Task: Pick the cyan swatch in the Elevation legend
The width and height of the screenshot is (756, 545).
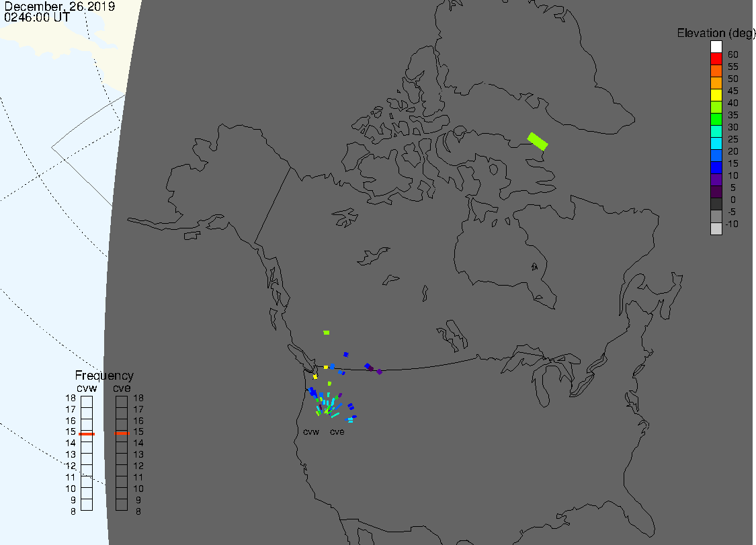Action: coord(716,143)
